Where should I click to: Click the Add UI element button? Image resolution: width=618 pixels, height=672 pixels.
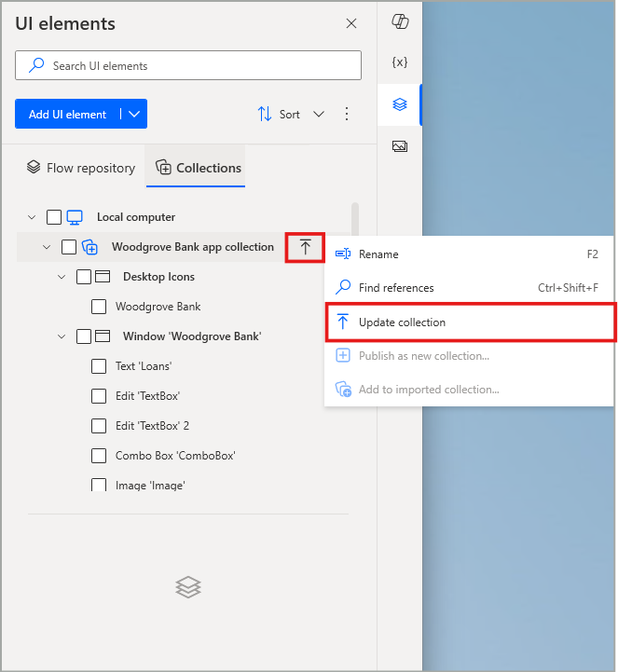tap(67, 114)
